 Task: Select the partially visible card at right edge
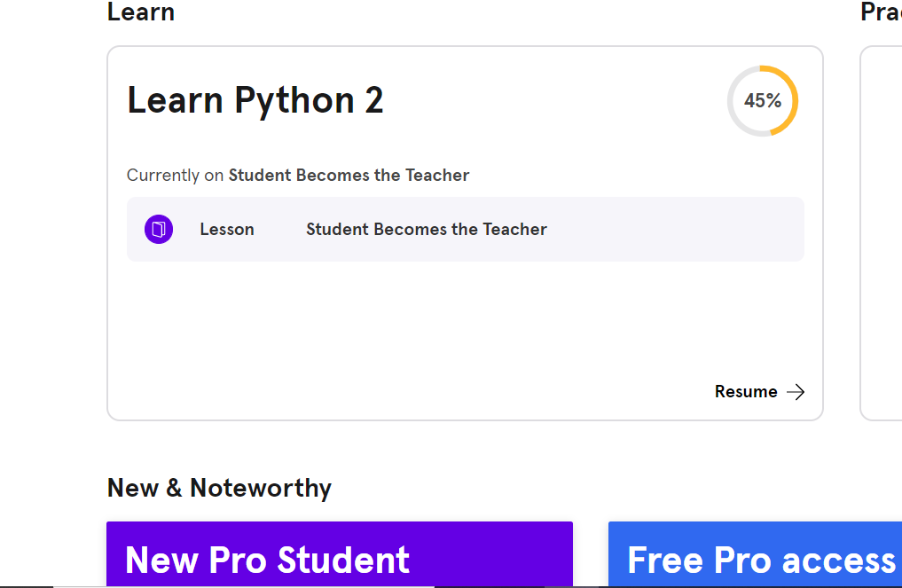[882, 233]
